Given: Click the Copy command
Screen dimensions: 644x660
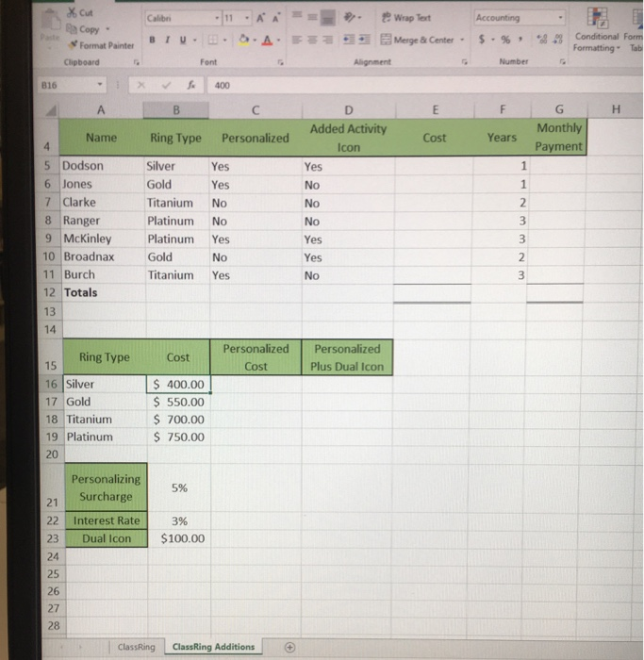Looking at the screenshot, I should (84, 29).
